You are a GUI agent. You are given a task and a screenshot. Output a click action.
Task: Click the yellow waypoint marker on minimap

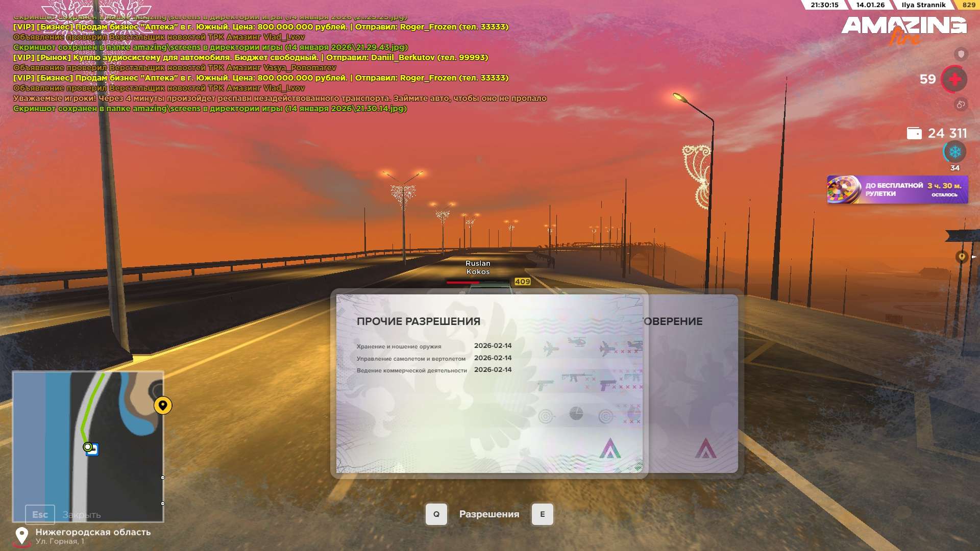(163, 406)
